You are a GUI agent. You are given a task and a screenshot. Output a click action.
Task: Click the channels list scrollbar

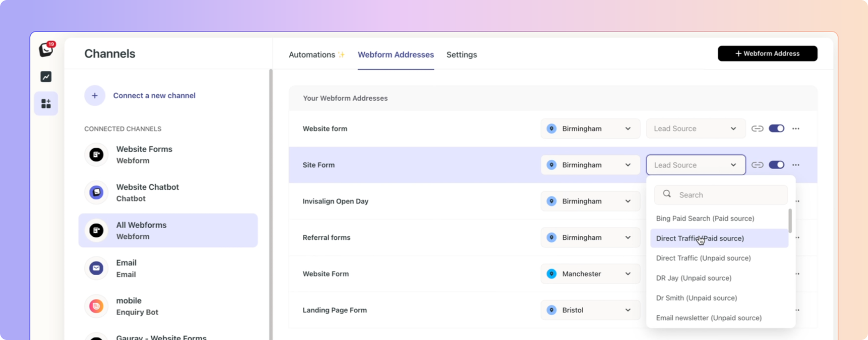[271, 204]
